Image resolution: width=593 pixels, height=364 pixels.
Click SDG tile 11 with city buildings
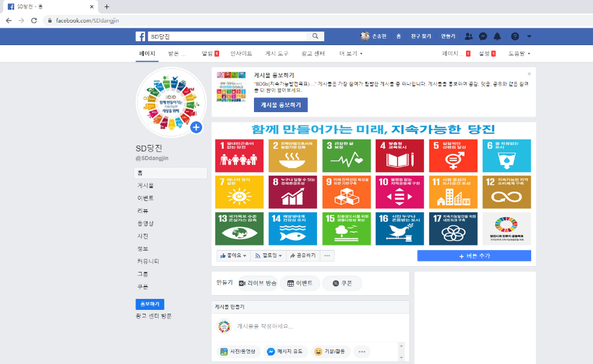pyautogui.click(x=453, y=192)
